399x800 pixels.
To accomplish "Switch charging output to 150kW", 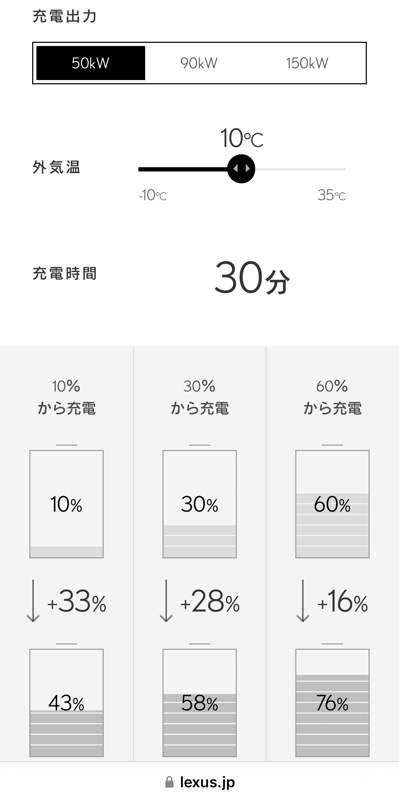I will pos(307,63).
